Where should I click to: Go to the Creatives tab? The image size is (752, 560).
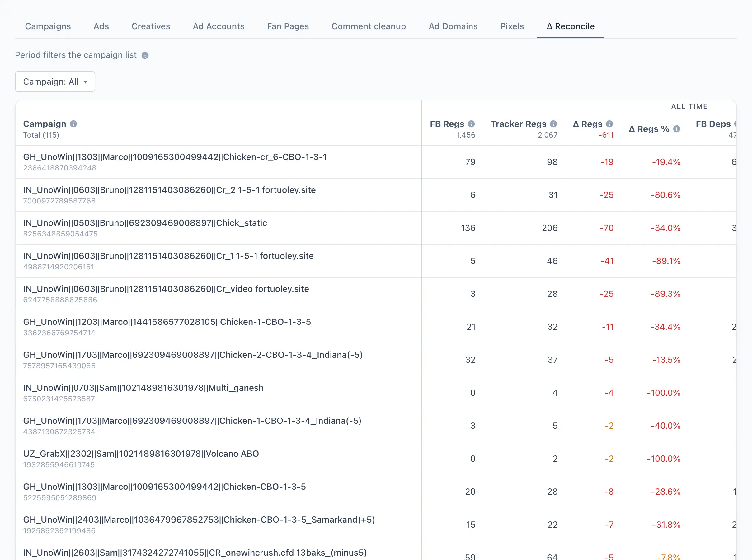pos(151,26)
